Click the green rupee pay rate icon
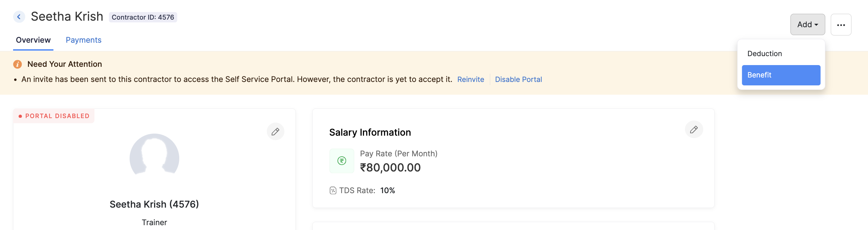Viewport: 868px width, 230px height. [342, 161]
